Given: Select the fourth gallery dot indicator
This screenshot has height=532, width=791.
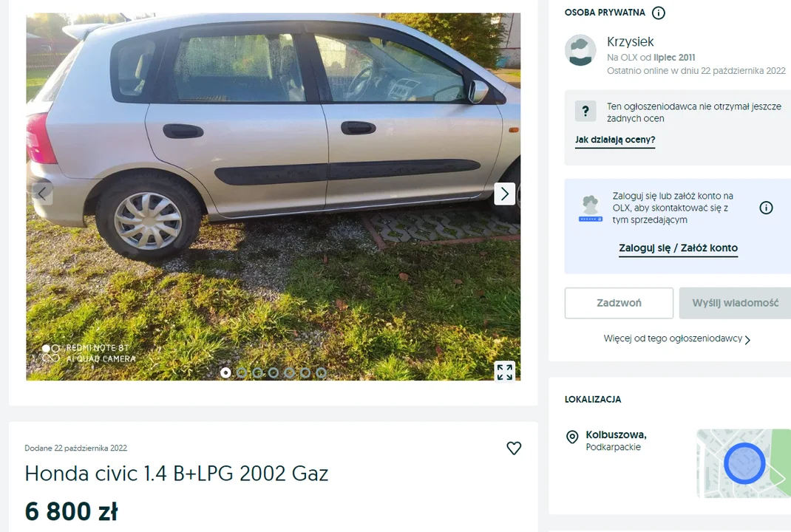Looking at the screenshot, I should pyautogui.click(x=274, y=372).
